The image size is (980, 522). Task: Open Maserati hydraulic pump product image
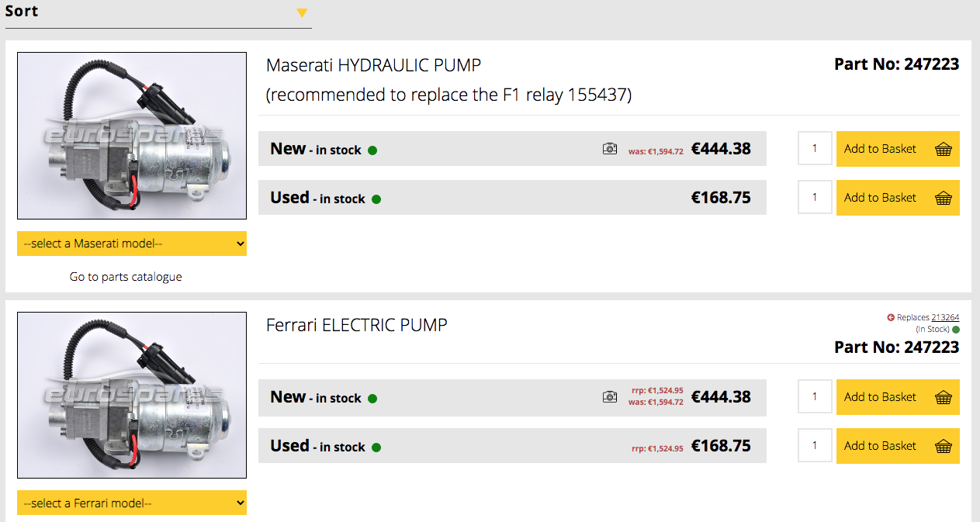[x=132, y=136]
